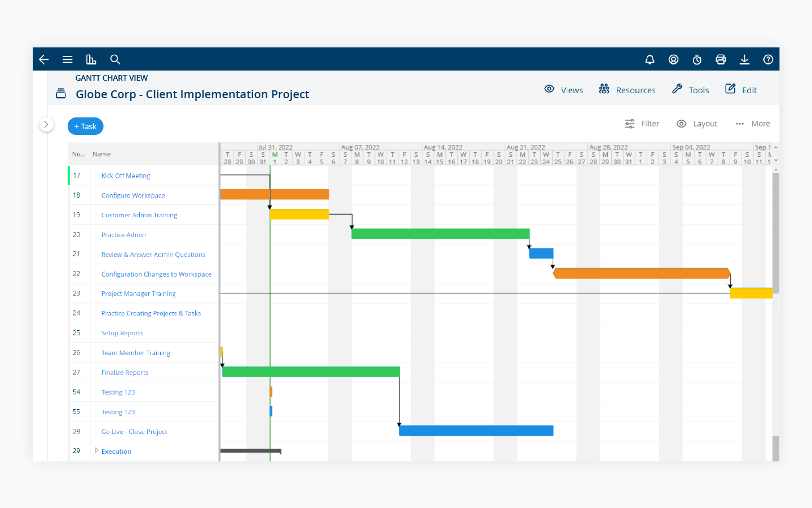Open the Layout options
Image resolution: width=812 pixels, height=508 pixels.
(697, 124)
